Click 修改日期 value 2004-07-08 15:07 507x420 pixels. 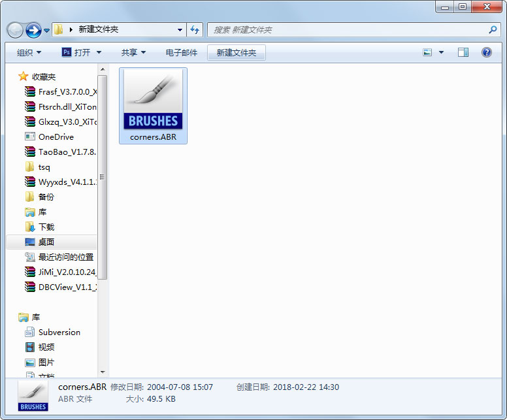pyautogui.click(x=180, y=387)
